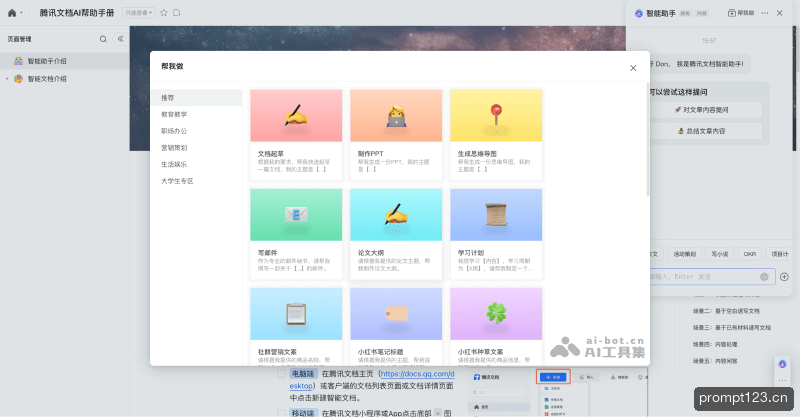Click the dialog's vertical scrollbar
This screenshot has width=800, height=417.
pos(648,139)
